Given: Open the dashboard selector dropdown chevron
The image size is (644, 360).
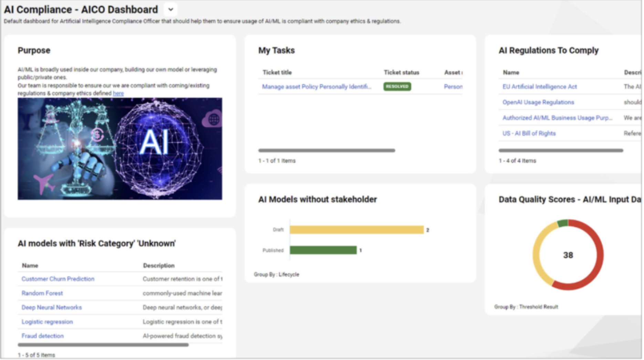Looking at the screenshot, I should coord(170,10).
